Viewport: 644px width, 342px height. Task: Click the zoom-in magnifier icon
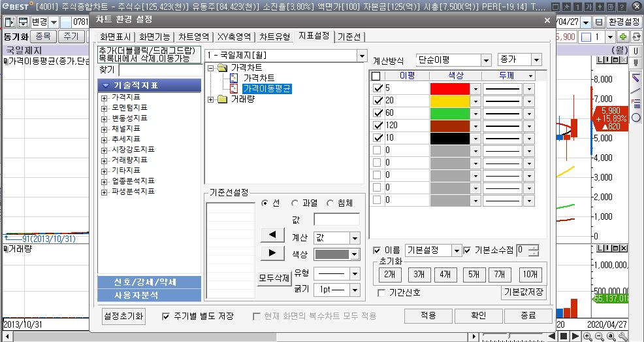[x=588, y=336]
